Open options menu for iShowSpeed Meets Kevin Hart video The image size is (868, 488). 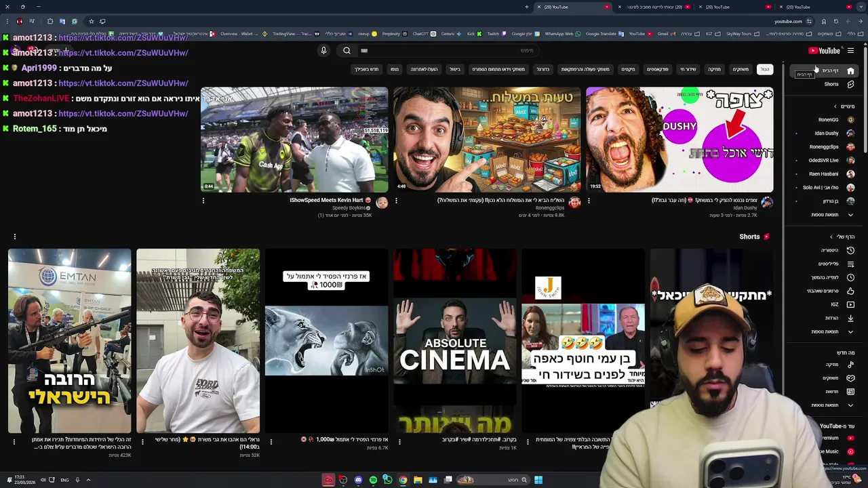click(203, 201)
